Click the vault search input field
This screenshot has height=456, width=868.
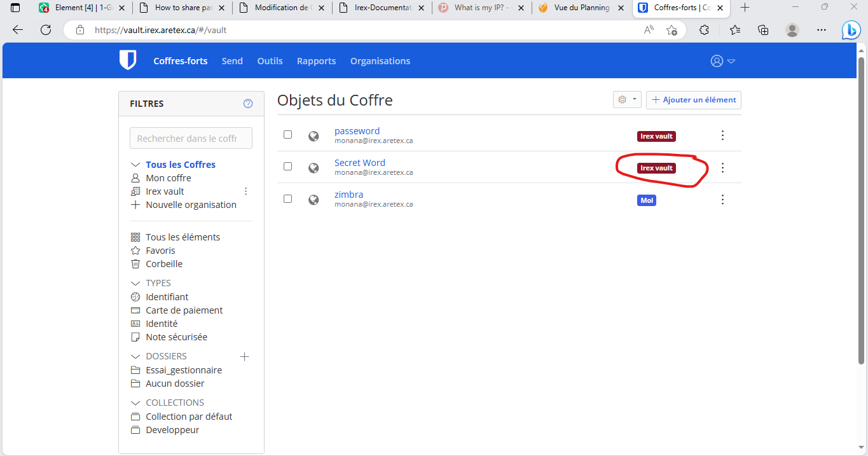pos(191,138)
